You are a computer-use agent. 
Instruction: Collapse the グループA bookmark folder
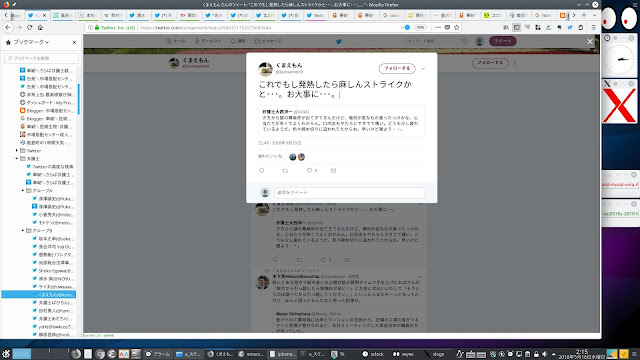23,191
